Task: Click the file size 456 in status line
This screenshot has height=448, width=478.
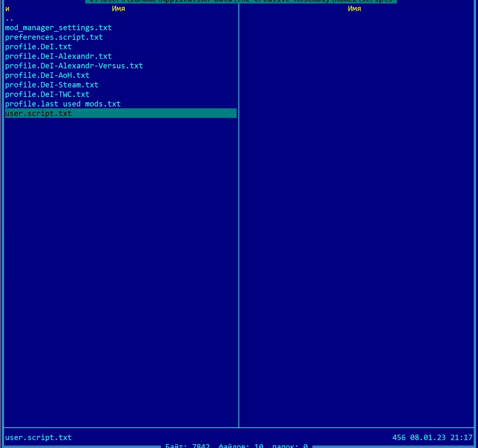Action: tap(399, 438)
